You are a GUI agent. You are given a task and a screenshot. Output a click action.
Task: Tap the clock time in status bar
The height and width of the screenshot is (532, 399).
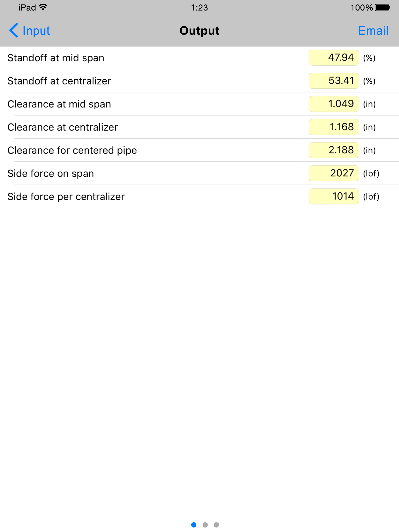click(199, 8)
